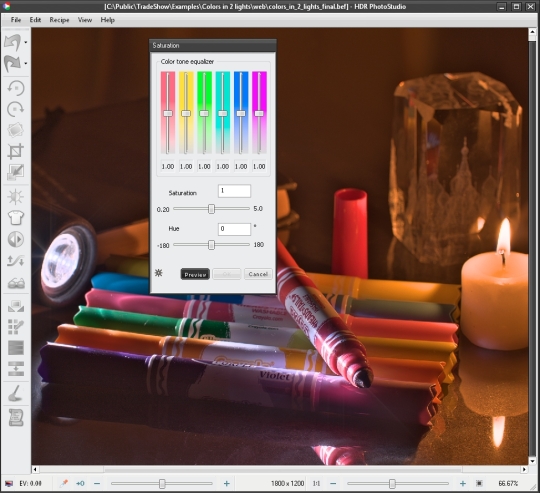Decrease exposure with the minus button

[97, 484]
